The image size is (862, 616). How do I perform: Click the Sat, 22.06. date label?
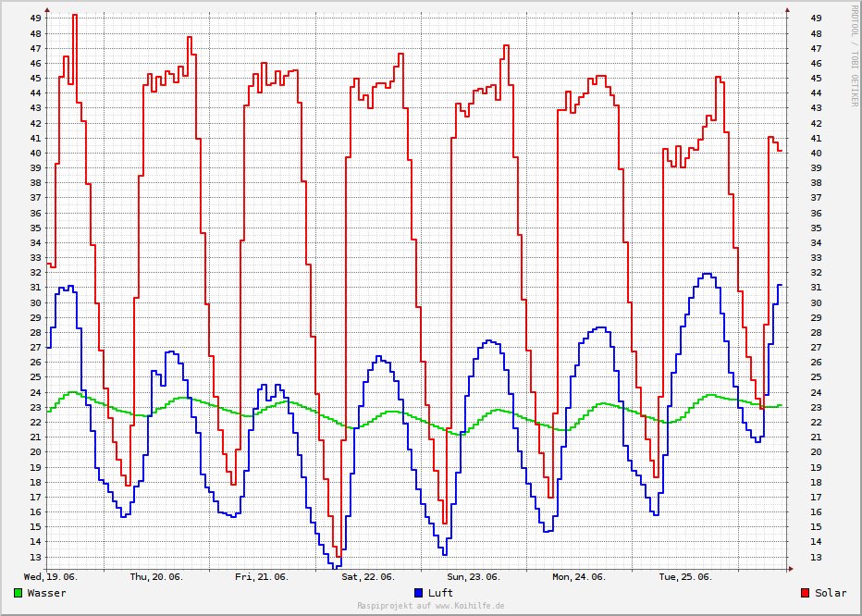tap(368, 576)
